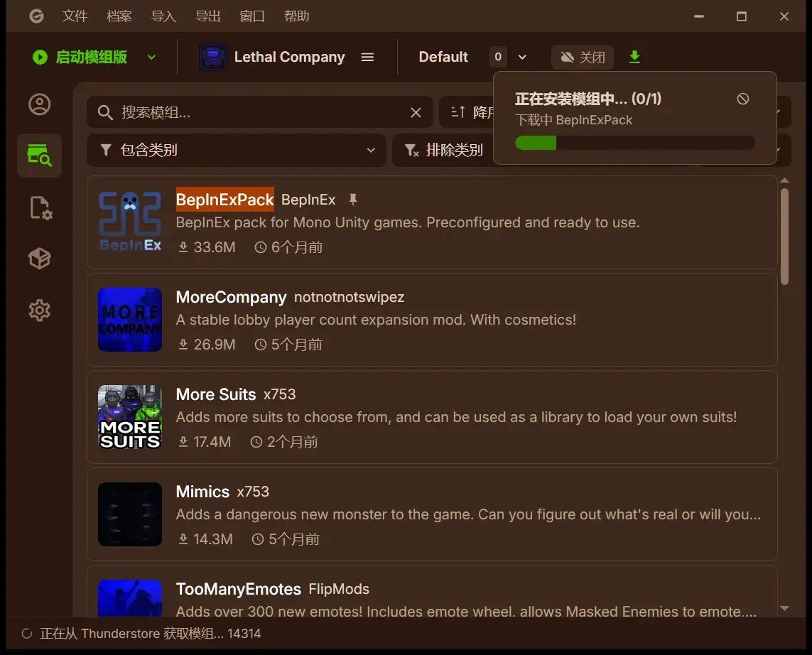Click the green download arrow icon
812x655 pixels.
(634, 57)
